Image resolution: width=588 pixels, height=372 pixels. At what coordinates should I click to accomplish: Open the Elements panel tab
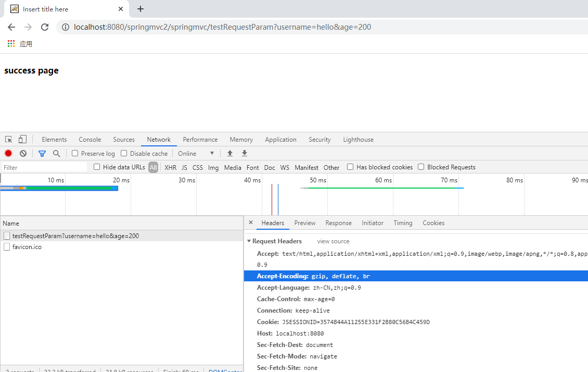54,139
